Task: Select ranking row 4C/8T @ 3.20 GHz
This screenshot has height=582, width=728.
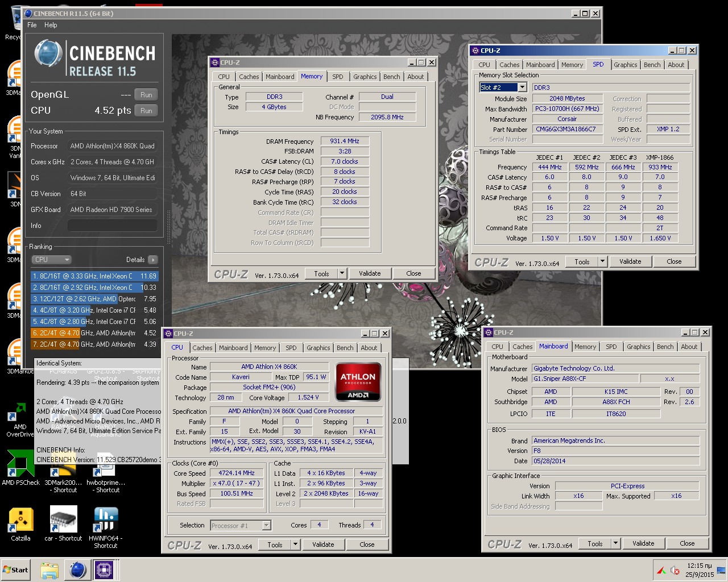Action: pos(94,310)
